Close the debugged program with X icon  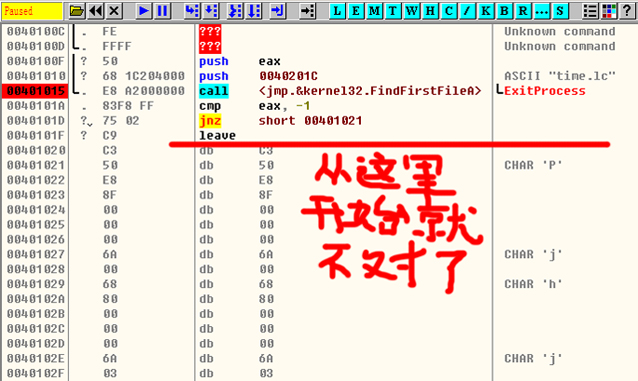tap(114, 11)
